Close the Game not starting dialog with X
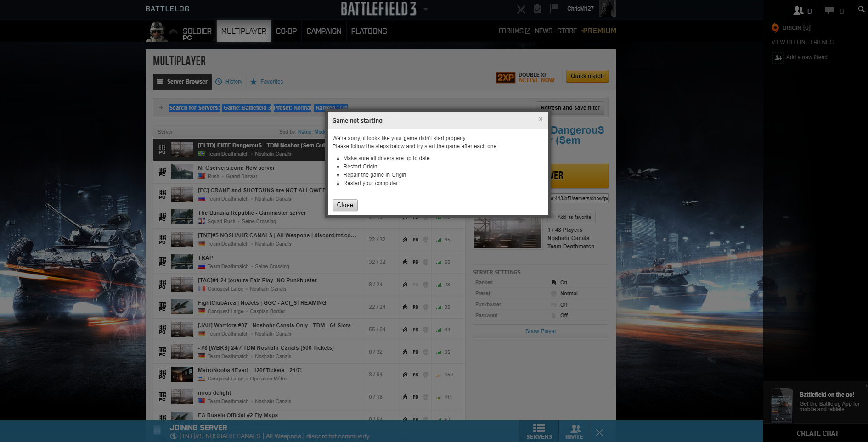 tap(541, 119)
